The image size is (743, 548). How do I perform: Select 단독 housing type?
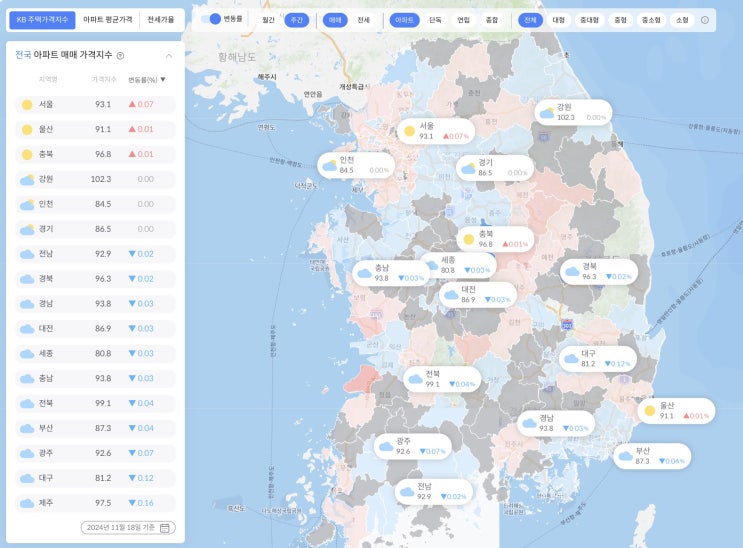pos(435,20)
